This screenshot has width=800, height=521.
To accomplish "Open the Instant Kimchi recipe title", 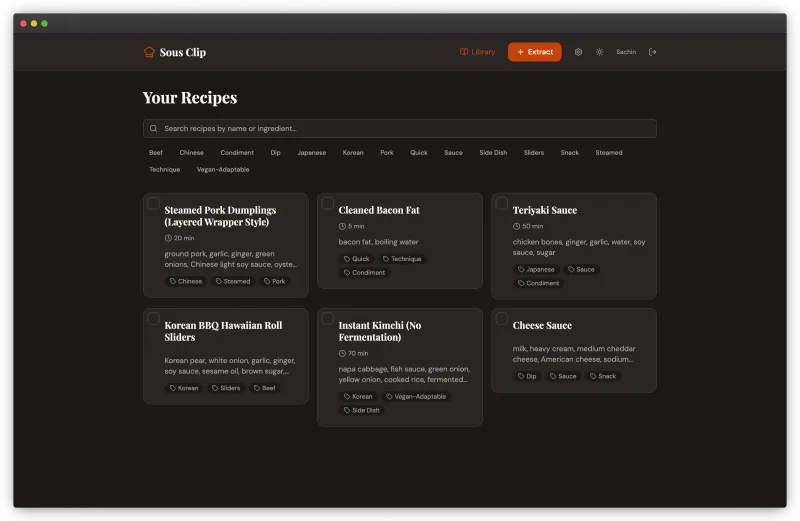I will [x=380, y=331].
